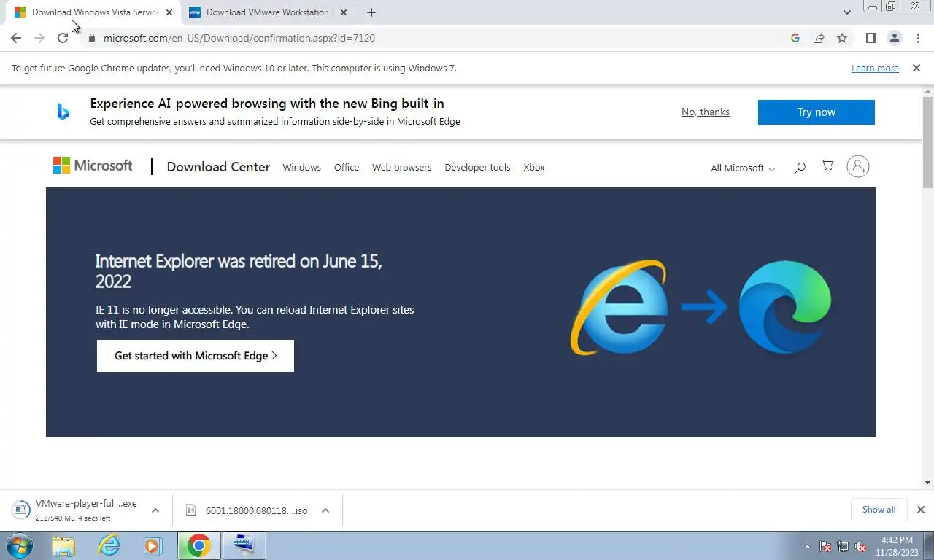
Task: Open the Windows Start menu
Action: 19,545
